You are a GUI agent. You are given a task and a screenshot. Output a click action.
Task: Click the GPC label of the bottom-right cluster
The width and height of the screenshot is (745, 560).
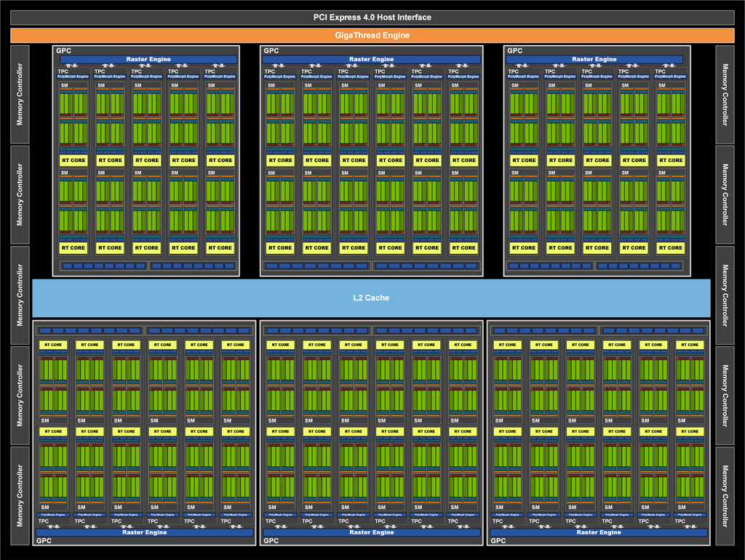tap(498, 541)
